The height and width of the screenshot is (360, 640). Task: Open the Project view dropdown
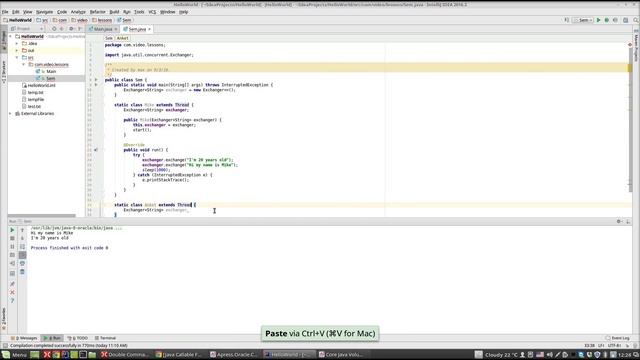pos(27,29)
